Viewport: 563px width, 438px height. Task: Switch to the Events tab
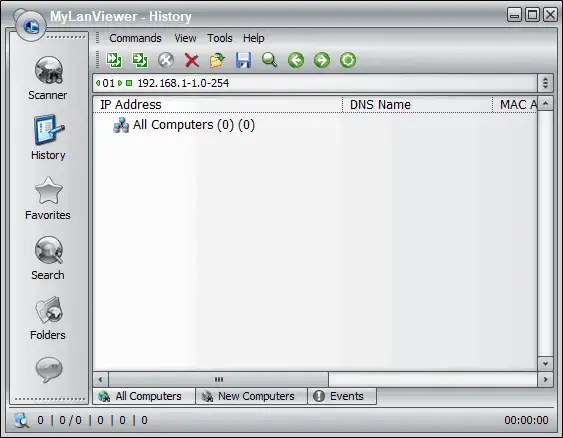coord(342,396)
